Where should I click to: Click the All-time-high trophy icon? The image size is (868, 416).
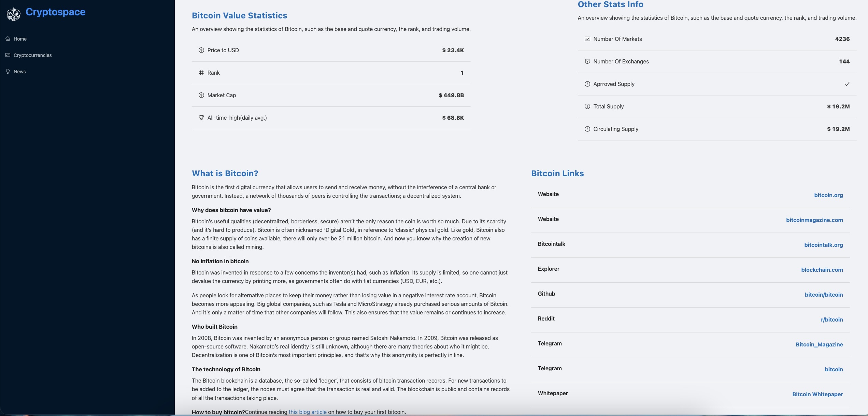(x=201, y=118)
